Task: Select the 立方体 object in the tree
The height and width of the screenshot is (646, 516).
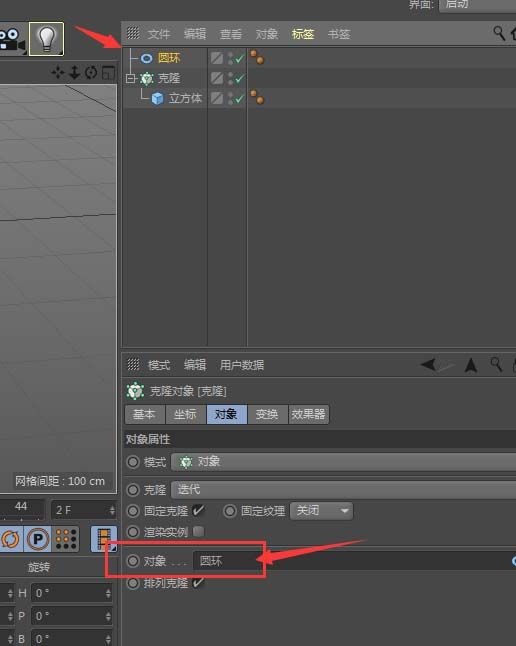Action: point(185,98)
